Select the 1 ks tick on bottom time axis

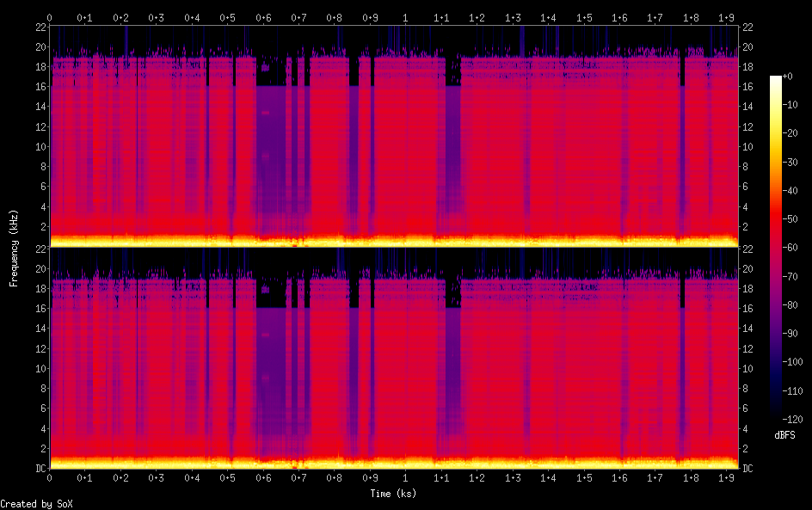tap(405, 477)
